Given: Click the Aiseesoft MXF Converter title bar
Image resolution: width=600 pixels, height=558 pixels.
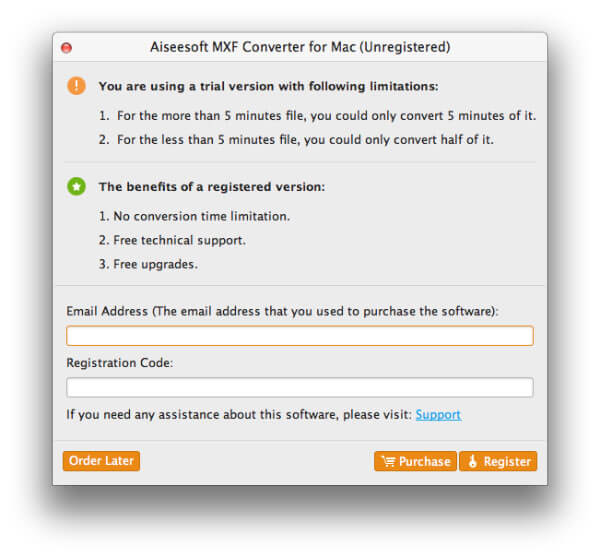Looking at the screenshot, I should [x=300, y=47].
